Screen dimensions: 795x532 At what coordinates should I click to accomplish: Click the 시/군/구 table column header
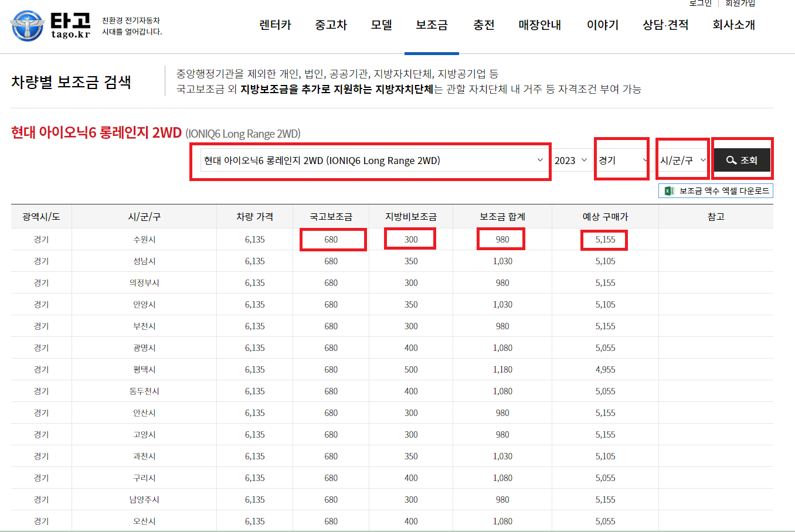(144, 217)
